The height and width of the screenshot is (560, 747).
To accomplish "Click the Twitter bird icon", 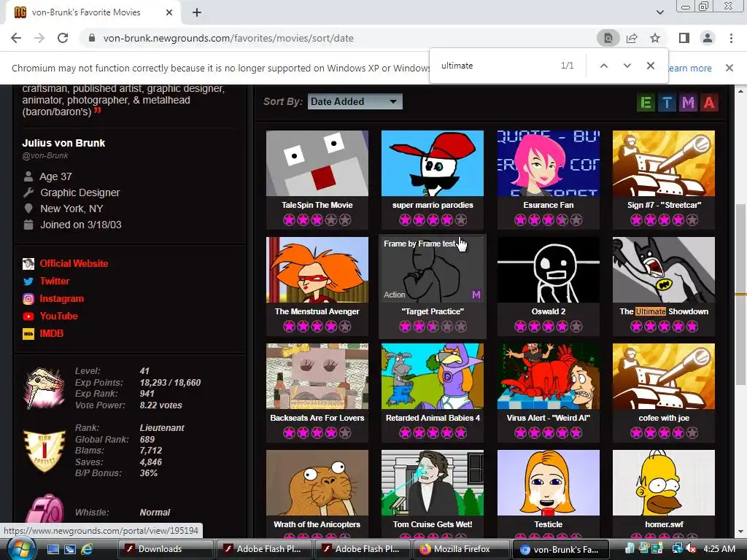I will [x=28, y=281].
